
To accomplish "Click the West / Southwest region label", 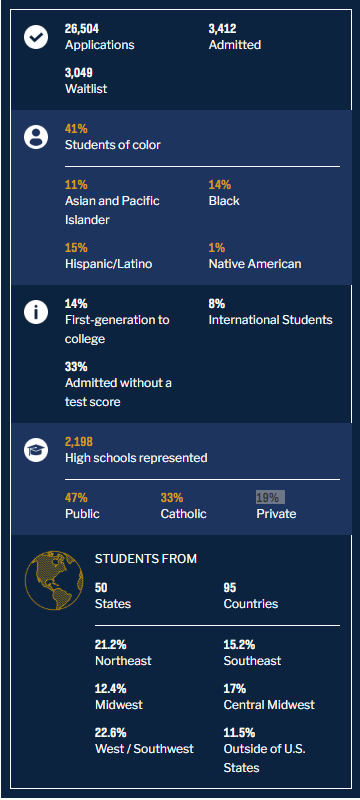I will 144,748.
